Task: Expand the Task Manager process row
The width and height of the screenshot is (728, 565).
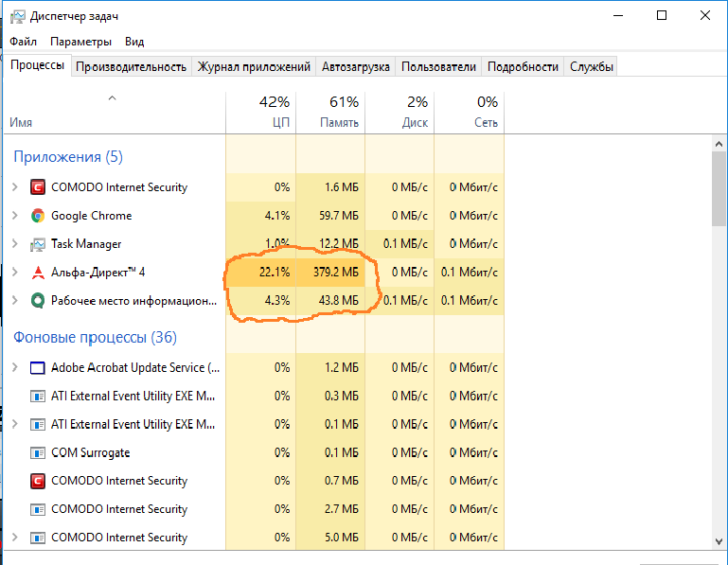Action: [14, 244]
